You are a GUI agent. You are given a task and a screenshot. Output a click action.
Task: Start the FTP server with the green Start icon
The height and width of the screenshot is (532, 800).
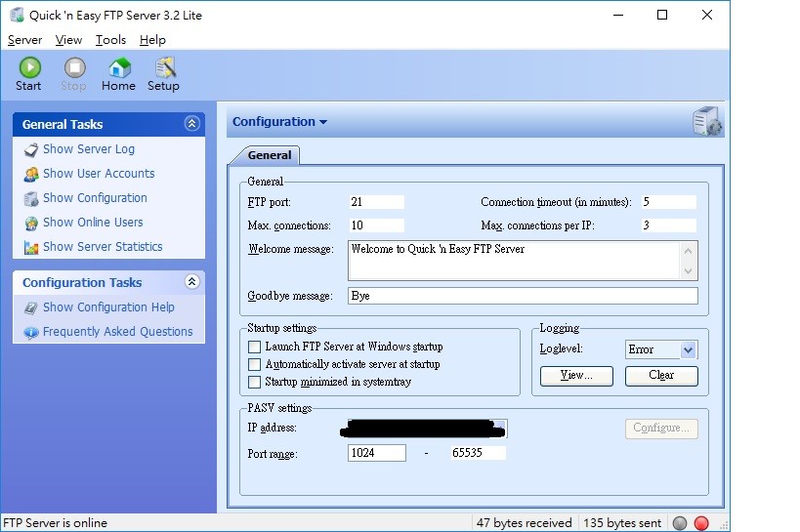point(29,67)
